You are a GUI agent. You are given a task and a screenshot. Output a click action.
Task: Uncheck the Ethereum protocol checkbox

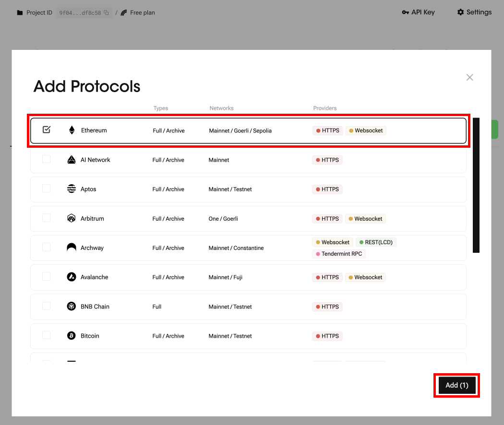coord(47,130)
